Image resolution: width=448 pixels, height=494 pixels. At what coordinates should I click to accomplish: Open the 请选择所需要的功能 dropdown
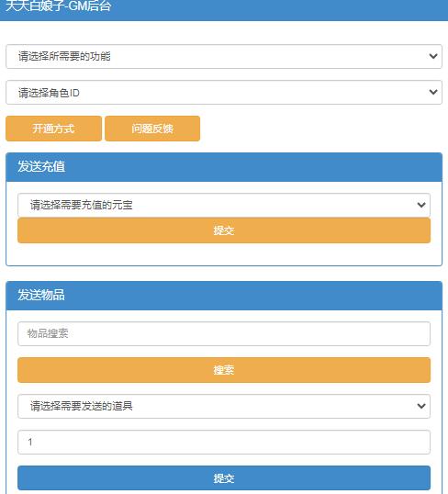point(224,56)
